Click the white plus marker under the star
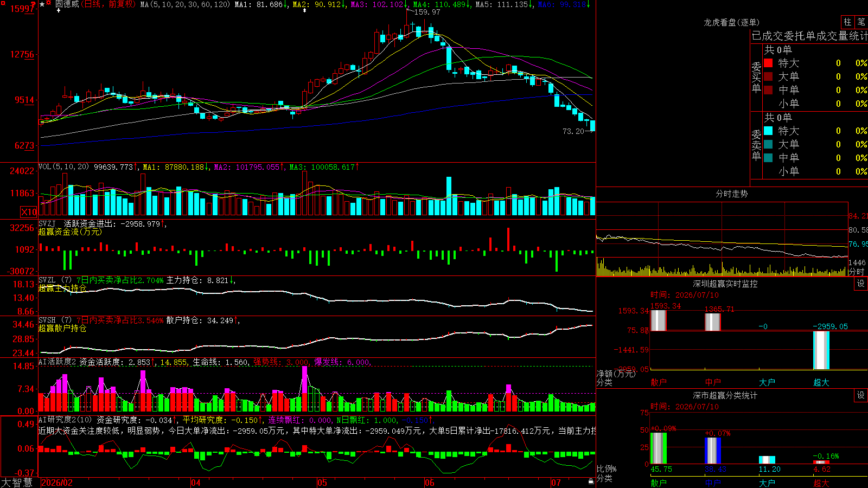Screen dimensions: 868x488 point(59,10)
